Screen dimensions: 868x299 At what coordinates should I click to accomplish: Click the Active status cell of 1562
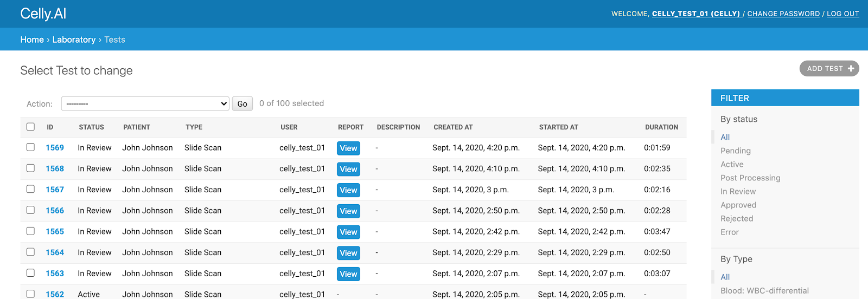[88, 294]
